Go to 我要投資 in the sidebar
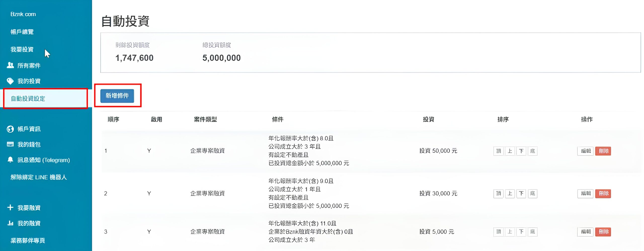 pos(22,49)
